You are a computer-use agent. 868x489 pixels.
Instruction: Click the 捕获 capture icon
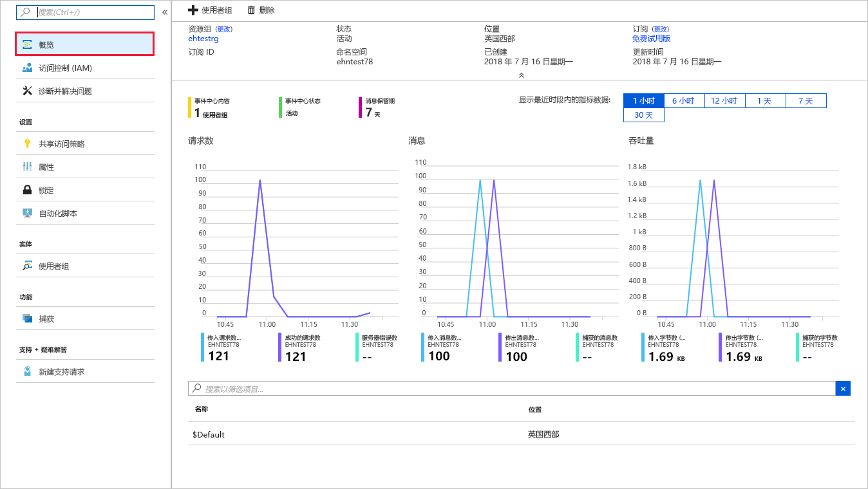(27, 318)
